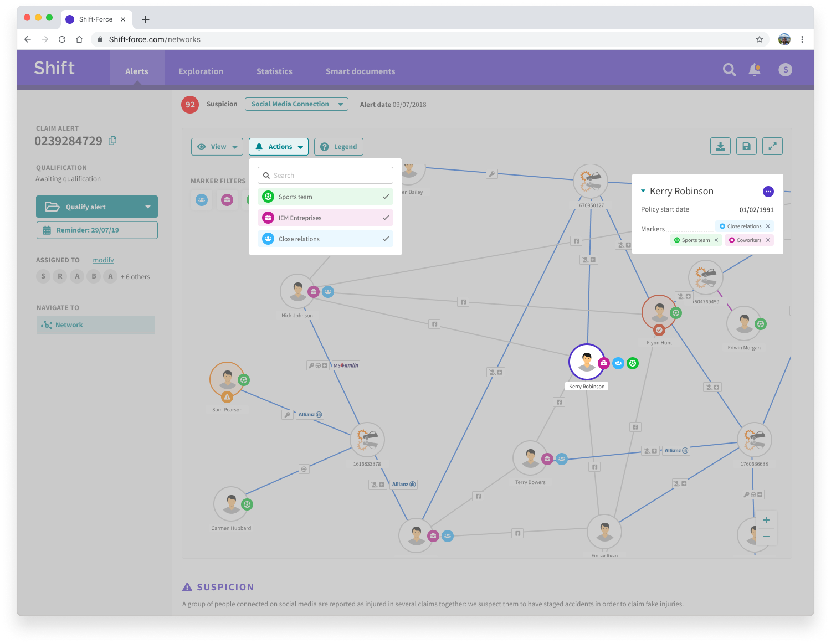The width and height of the screenshot is (831, 644).
Task: Open Kerry Robinson options ellipsis button
Action: coord(768,192)
